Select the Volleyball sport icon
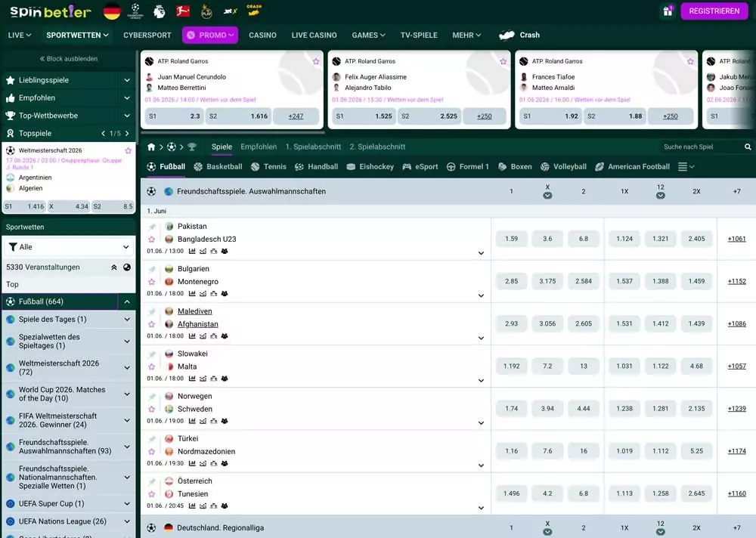The image size is (756, 538). [x=545, y=167]
